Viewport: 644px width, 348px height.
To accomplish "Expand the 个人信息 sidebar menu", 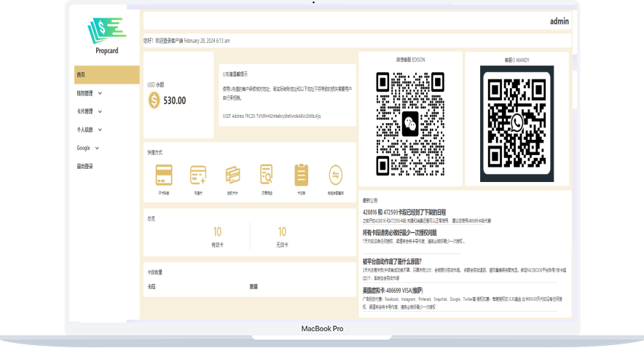I will 89,130.
